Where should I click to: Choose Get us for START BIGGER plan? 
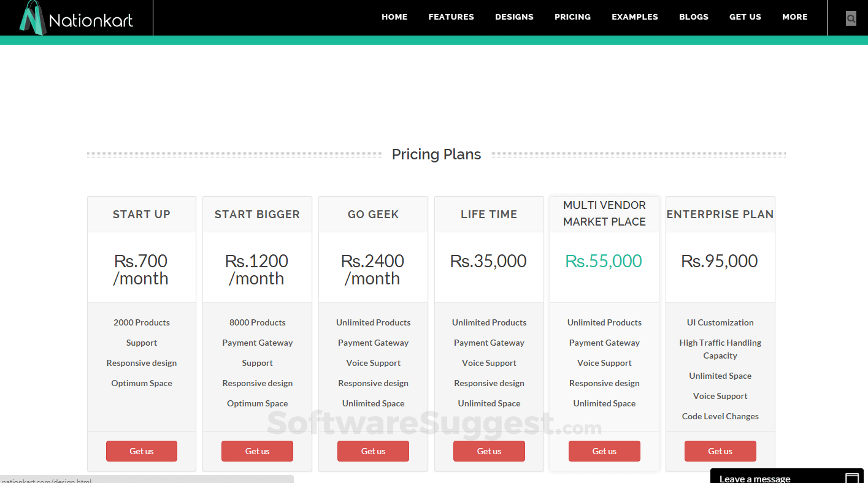point(257,451)
